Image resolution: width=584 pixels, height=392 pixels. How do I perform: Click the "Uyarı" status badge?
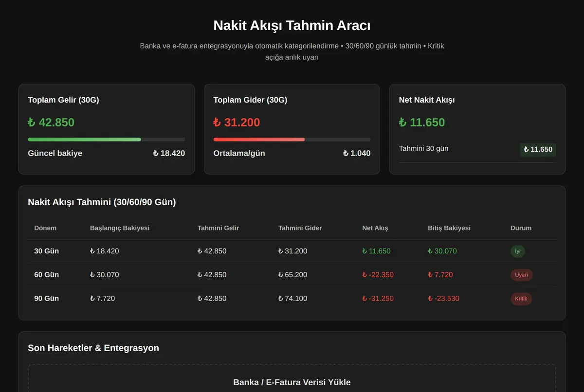[x=521, y=275]
